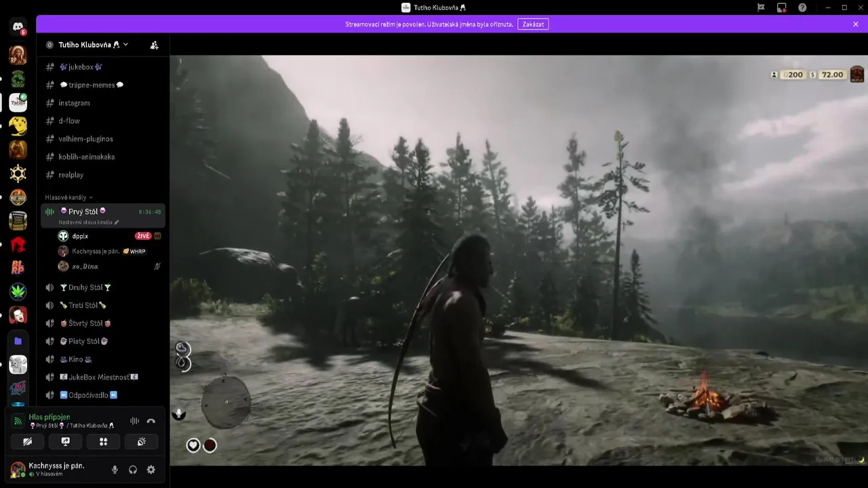Click the 72.00 money value in stream
The image size is (868, 488).
click(832, 75)
